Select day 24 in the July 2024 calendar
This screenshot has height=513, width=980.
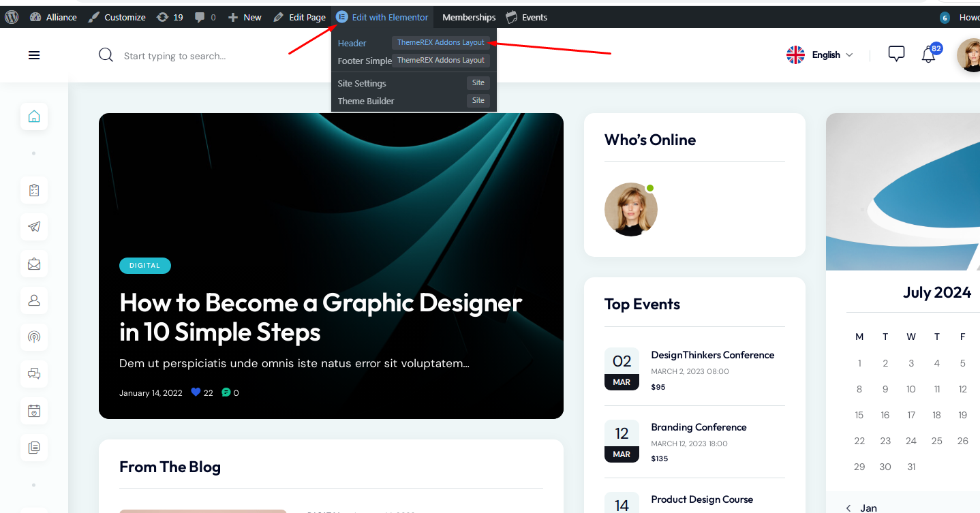point(911,441)
